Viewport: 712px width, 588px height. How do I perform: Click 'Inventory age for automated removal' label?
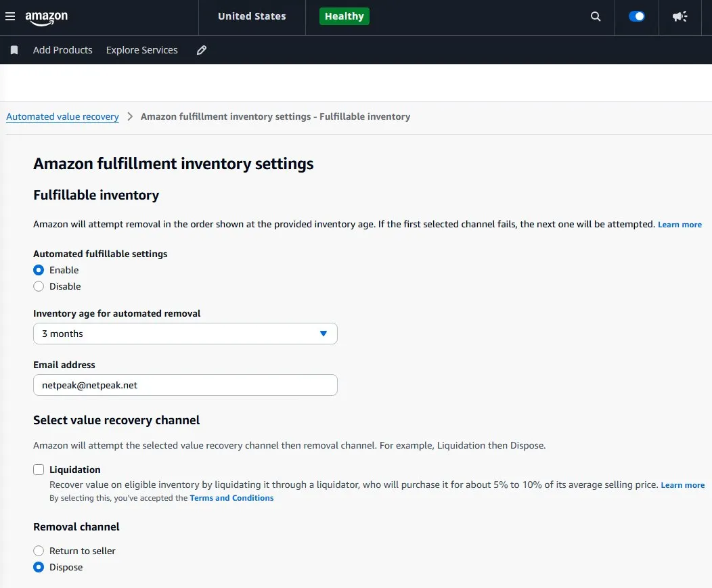tap(116, 313)
